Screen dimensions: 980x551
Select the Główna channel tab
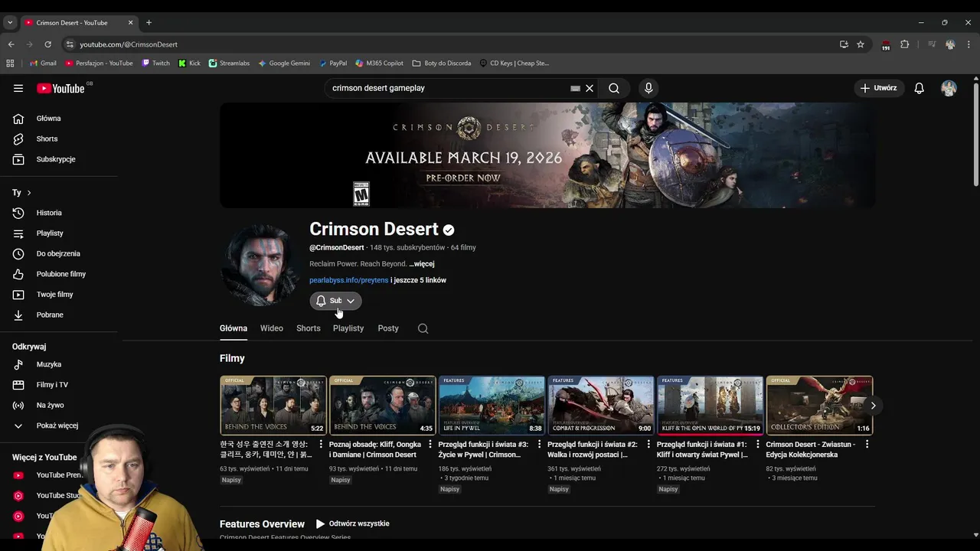coord(234,328)
